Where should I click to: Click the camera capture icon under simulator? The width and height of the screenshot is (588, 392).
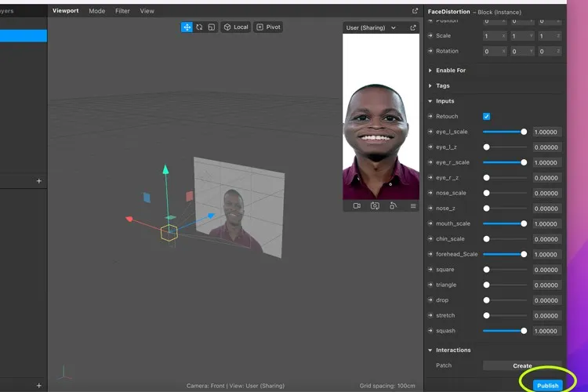click(x=375, y=206)
